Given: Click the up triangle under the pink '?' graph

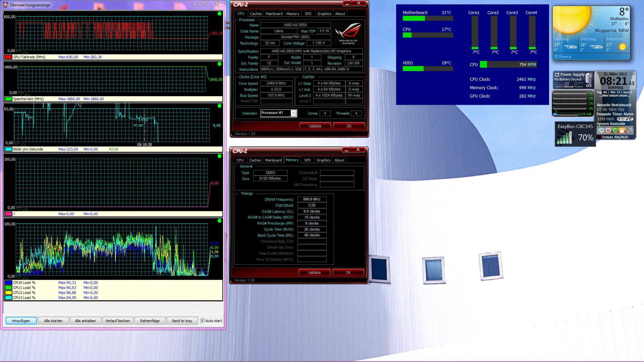Looking at the screenshot, I should point(25,209).
